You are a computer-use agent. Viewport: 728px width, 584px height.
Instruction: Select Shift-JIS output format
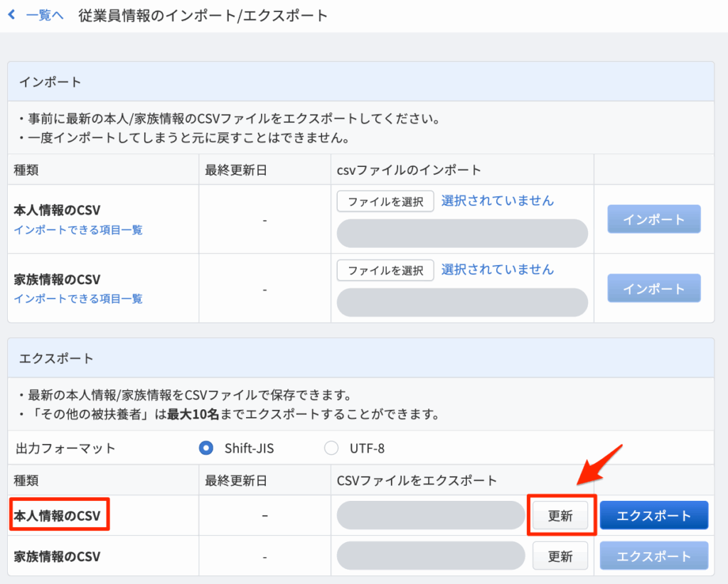206,448
